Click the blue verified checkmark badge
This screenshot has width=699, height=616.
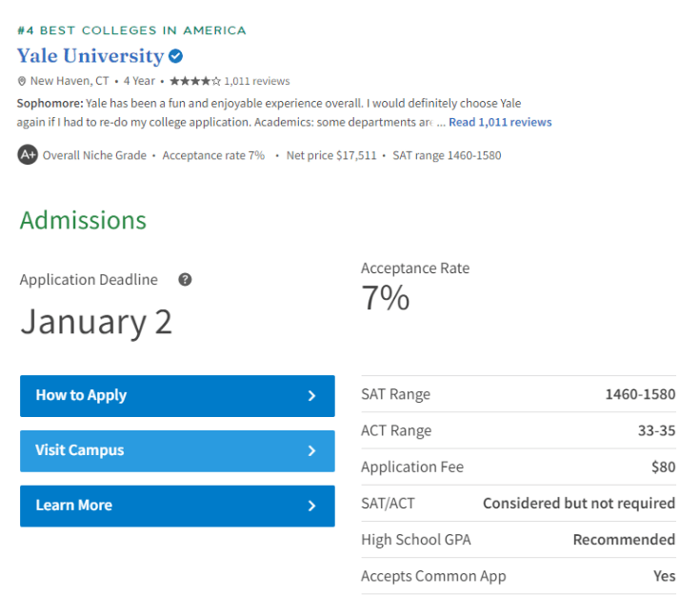[175, 56]
